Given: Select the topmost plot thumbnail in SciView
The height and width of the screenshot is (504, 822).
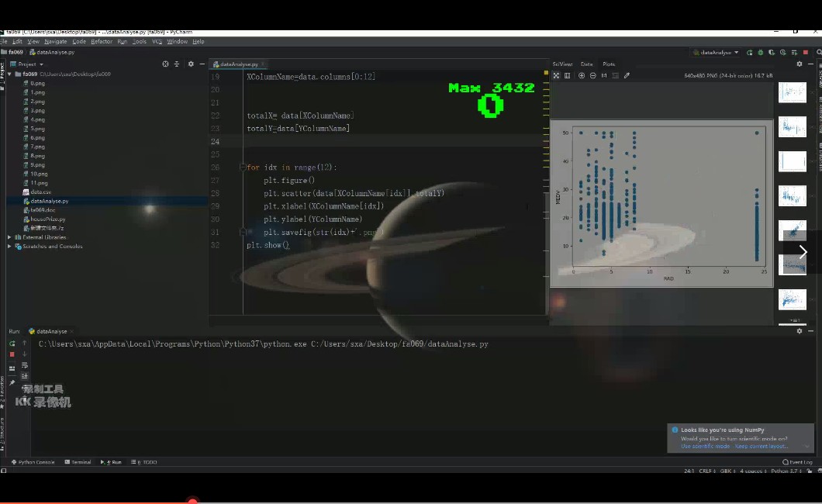Looking at the screenshot, I should coord(792,92).
